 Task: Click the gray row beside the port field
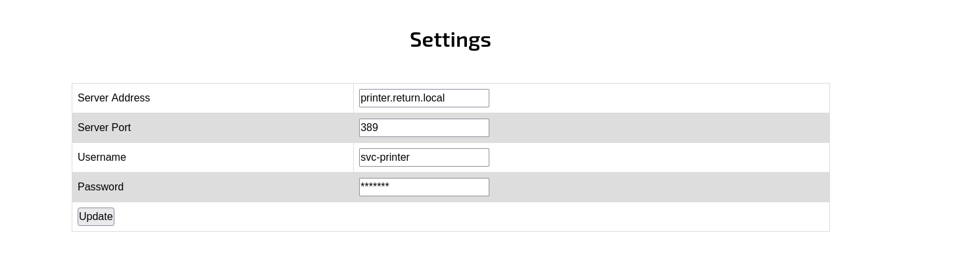pos(658,128)
